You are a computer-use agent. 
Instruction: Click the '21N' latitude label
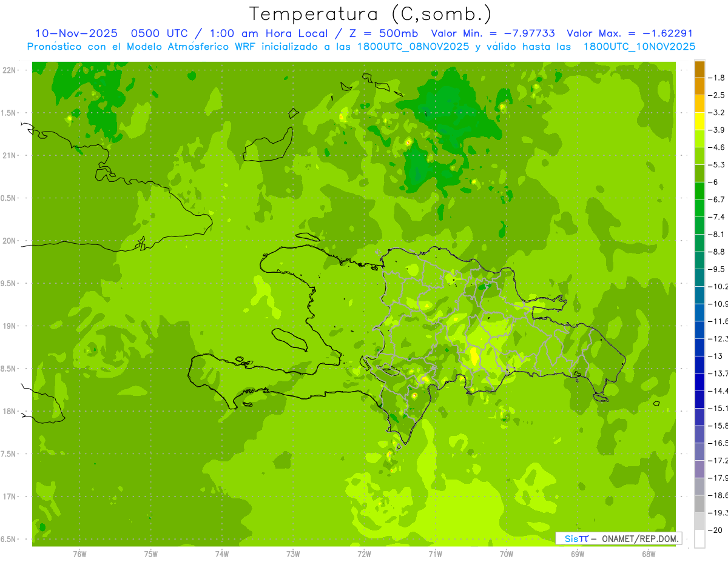coord(10,155)
